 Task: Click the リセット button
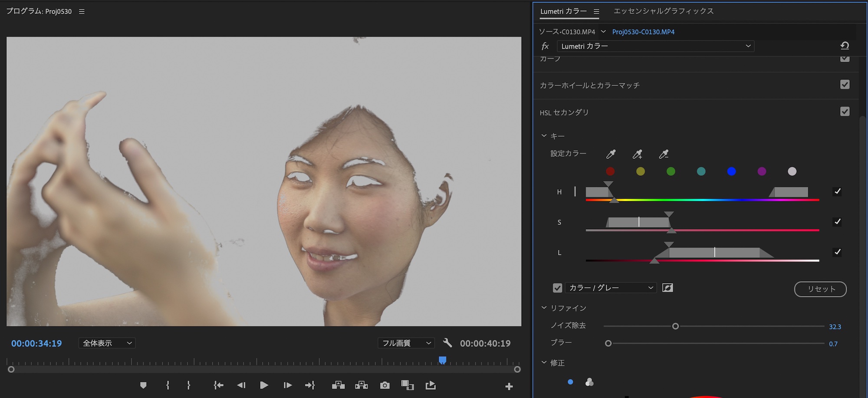pyautogui.click(x=820, y=289)
